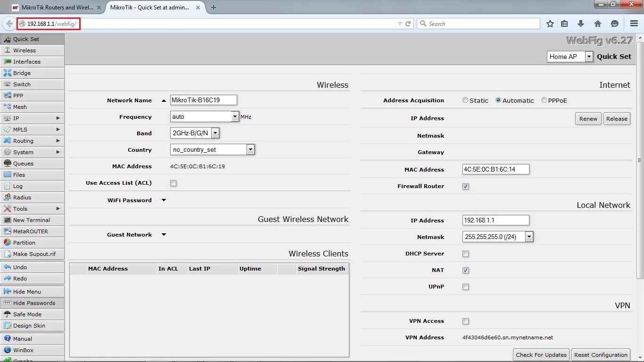This screenshot has height=362, width=644.
Task: Expand the Tools submenu
Action: tap(58, 209)
